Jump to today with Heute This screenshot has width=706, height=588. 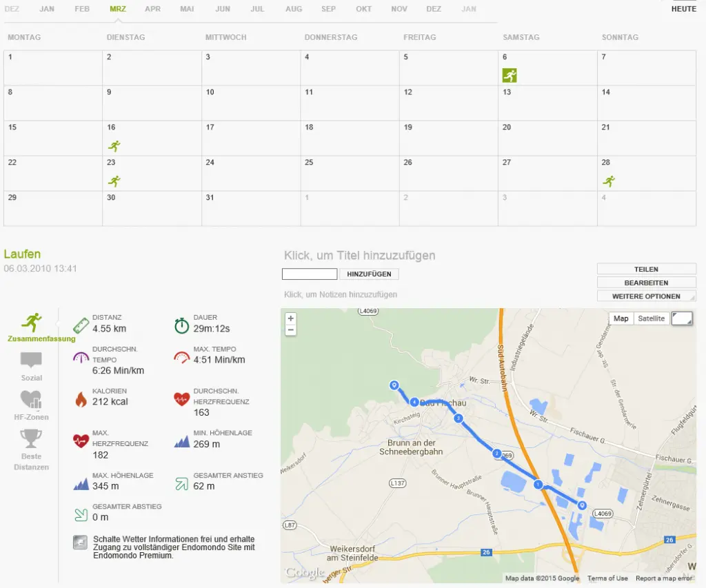tap(683, 9)
